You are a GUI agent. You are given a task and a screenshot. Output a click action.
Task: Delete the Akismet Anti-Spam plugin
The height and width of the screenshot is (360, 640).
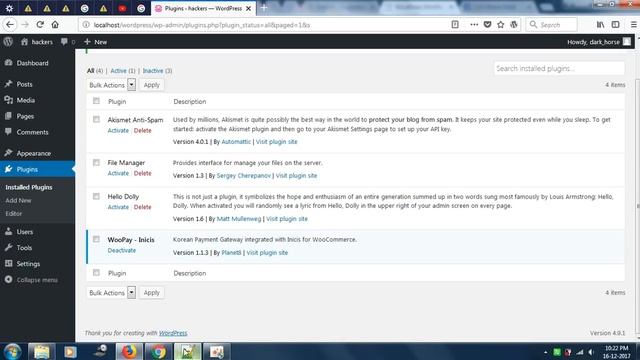point(142,131)
